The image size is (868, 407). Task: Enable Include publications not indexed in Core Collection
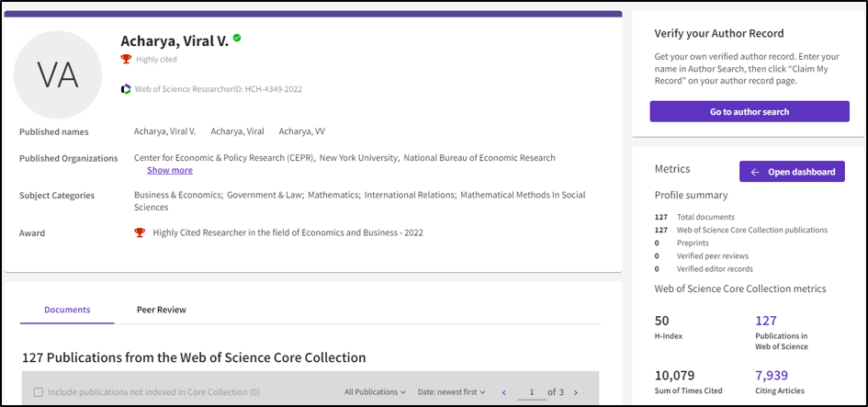coord(39,392)
